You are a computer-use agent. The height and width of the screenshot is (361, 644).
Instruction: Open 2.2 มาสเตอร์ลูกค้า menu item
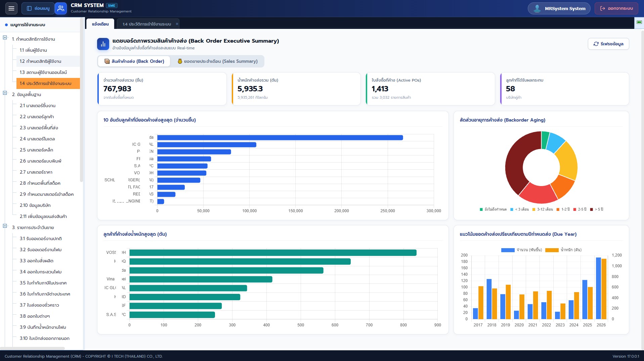pyautogui.click(x=48, y=117)
